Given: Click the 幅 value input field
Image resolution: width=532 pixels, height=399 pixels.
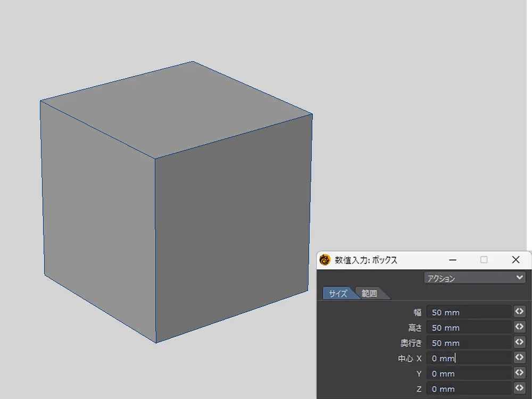Looking at the screenshot, I should coord(469,312).
